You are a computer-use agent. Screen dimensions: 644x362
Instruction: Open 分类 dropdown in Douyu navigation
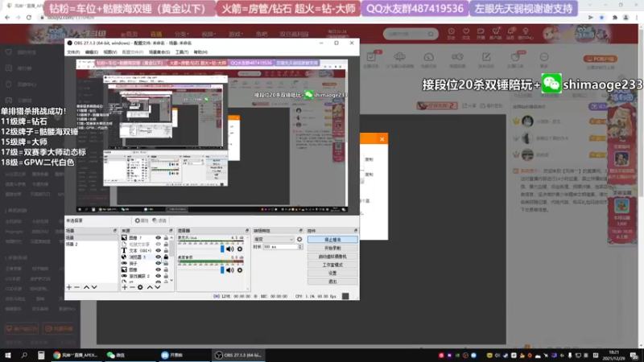(x=181, y=34)
